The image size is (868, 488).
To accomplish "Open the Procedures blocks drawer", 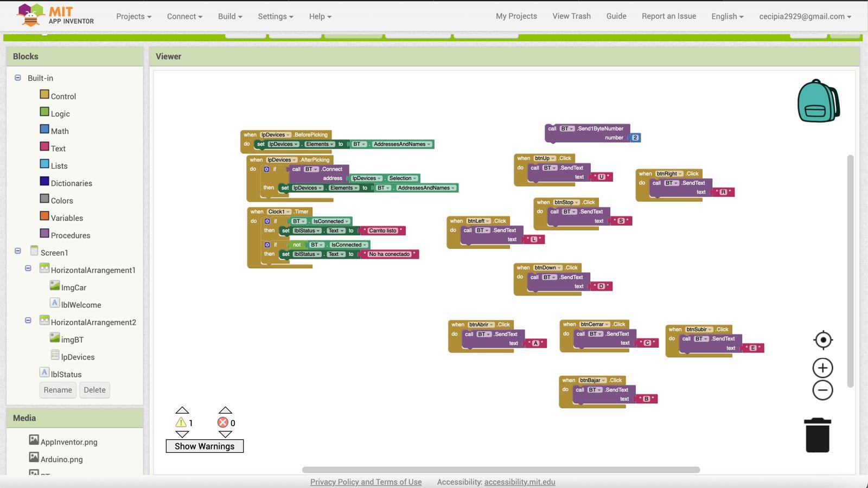I will point(71,235).
